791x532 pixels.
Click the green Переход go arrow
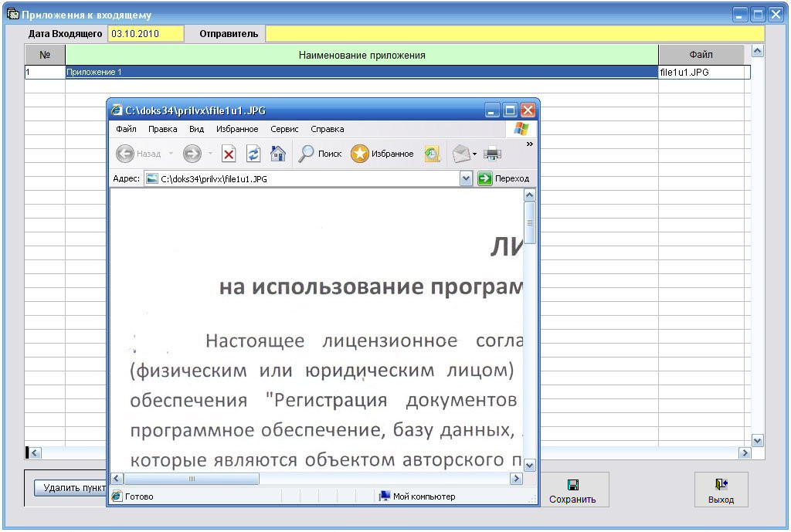coord(485,178)
